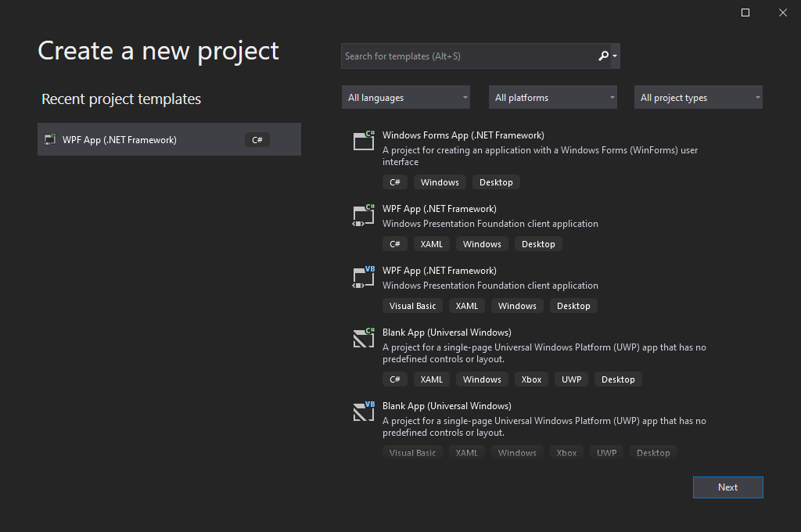
Task: Click the Windows Forms App C# template icon
Action: (x=364, y=140)
